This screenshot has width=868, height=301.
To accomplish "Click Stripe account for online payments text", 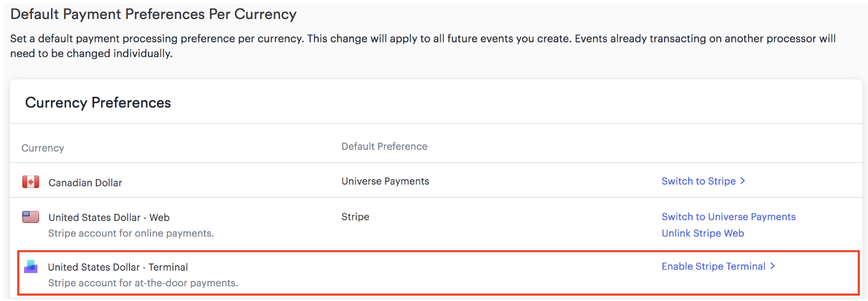I will [131, 233].
